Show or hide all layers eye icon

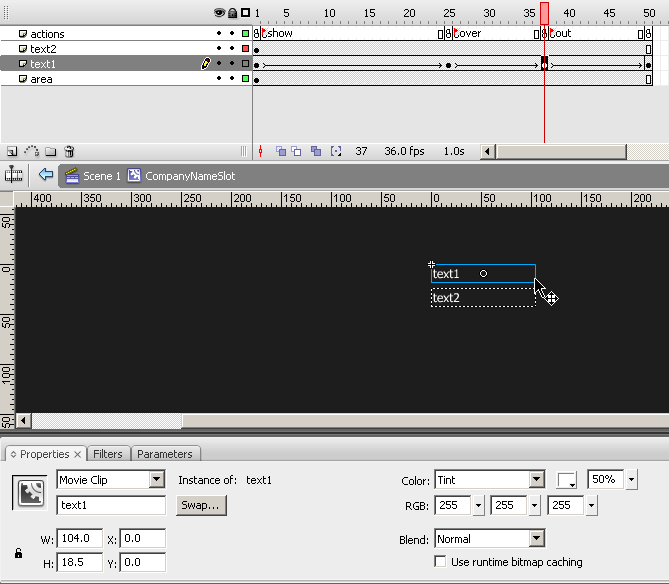point(219,13)
